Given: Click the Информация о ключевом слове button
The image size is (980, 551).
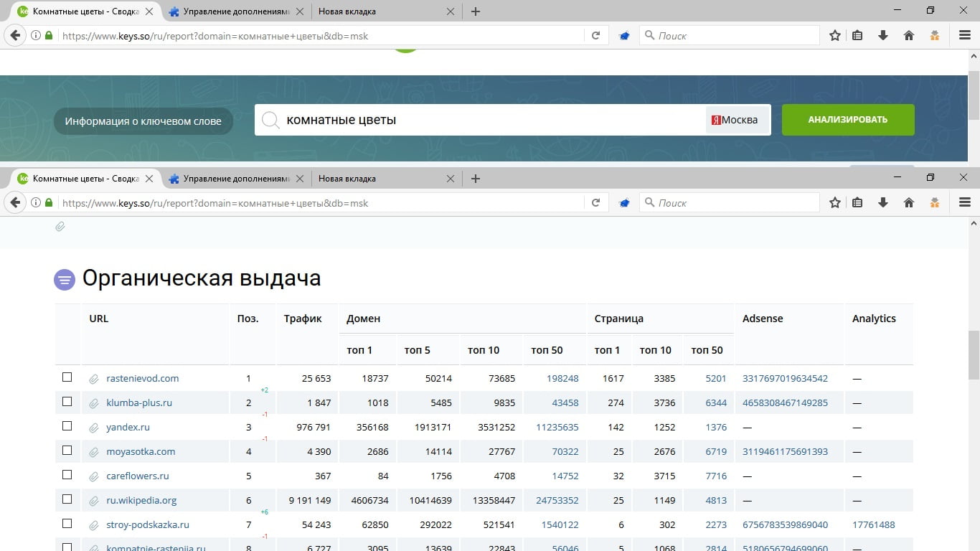Looking at the screenshot, I should pyautogui.click(x=143, y=121).
